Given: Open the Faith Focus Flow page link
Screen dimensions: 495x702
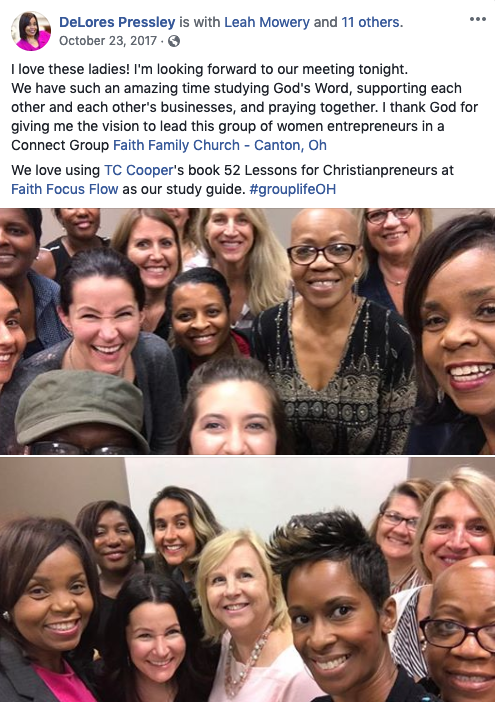Looking at the screenshot, I should (x=64, y=189).
